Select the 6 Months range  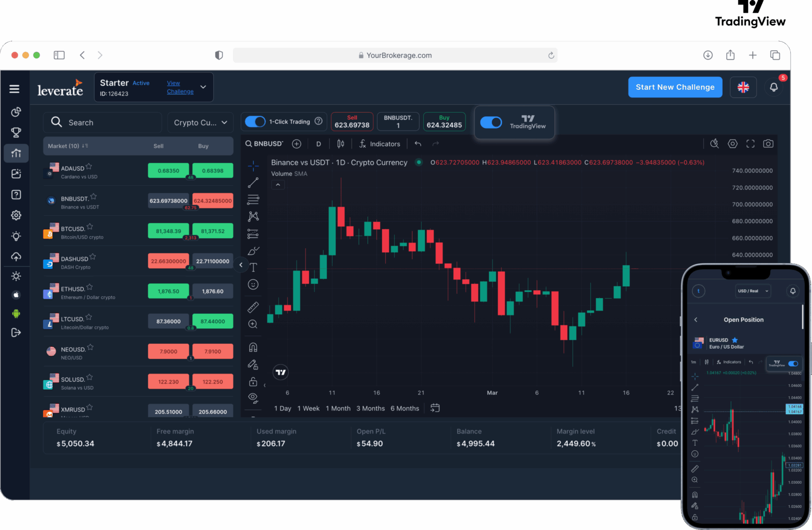point(405,408)
